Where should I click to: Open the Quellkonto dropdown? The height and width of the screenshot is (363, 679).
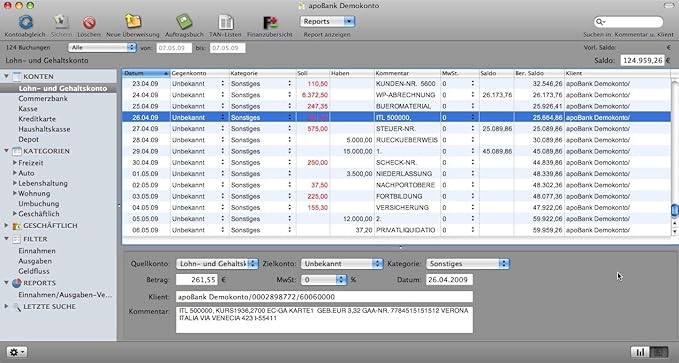(217, 263)
